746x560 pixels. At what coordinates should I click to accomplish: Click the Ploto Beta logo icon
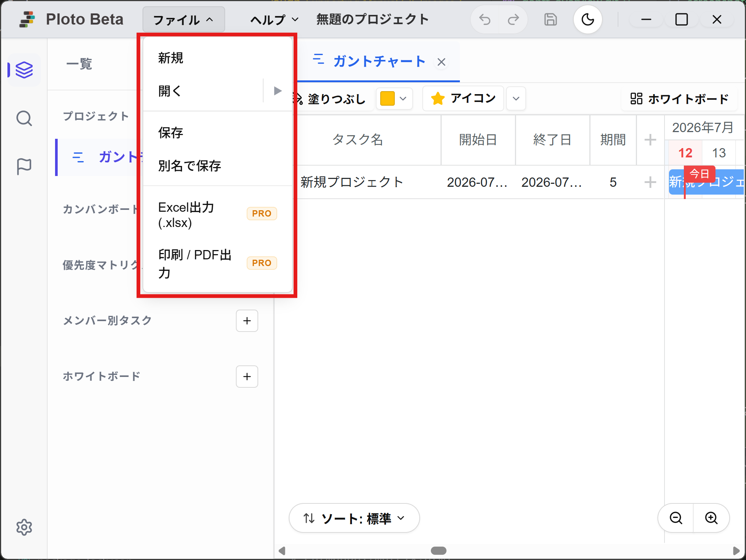(27, 19)
